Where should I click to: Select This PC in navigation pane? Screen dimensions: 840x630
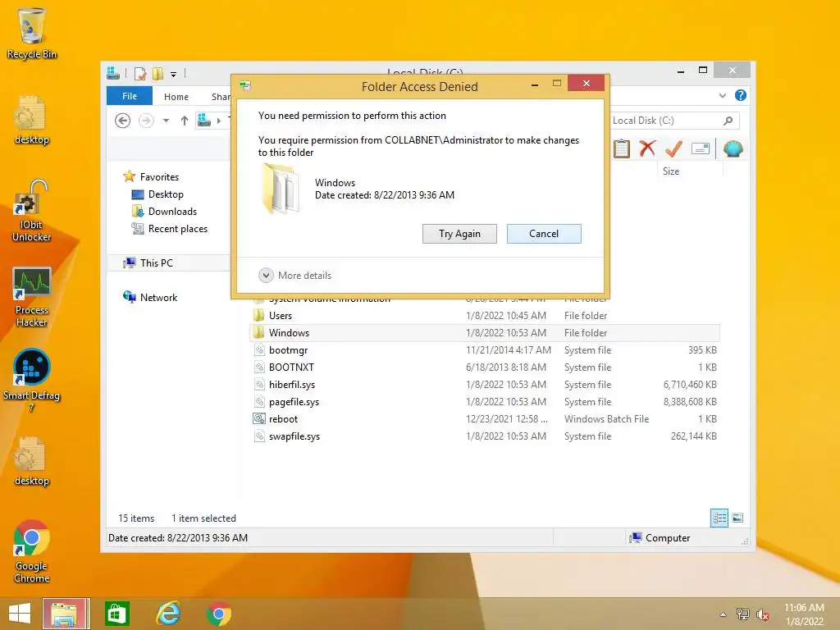(x=157, y=263)
